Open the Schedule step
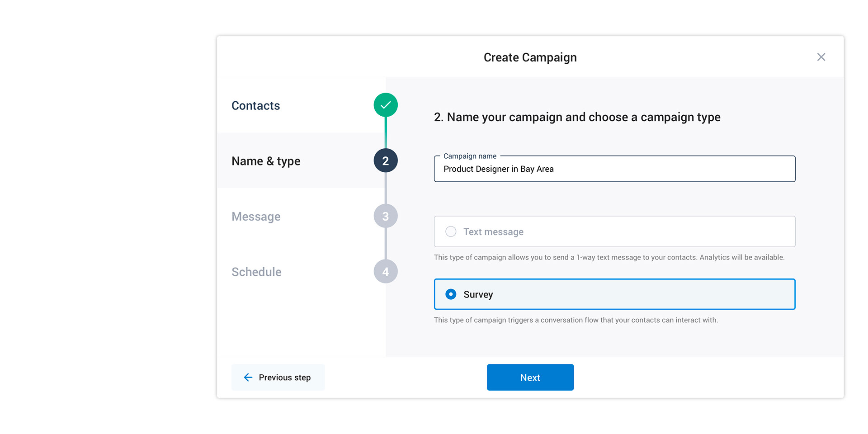This screenshot has width=868, height=434. click(x=256, y=272)
